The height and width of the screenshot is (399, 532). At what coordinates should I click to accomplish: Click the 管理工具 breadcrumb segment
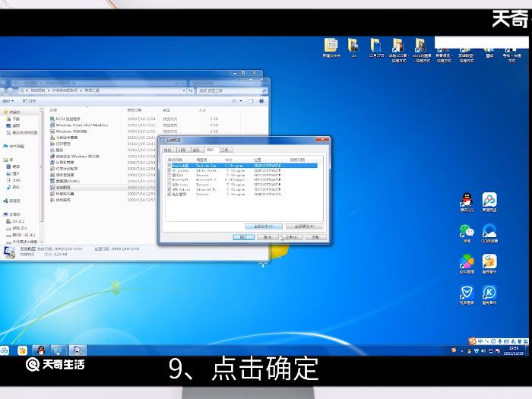(92, 90)
